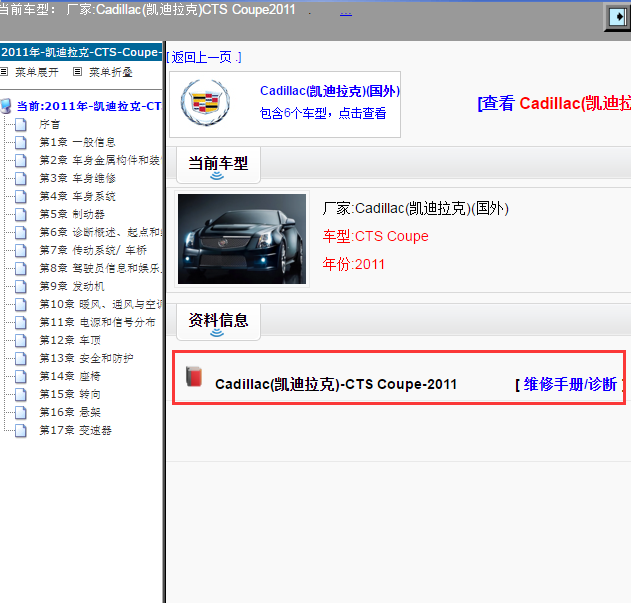Open the underlined '...' link in the header
This screenshot has width=631, height=603.
pyautogui.click(x=346, y=12)
